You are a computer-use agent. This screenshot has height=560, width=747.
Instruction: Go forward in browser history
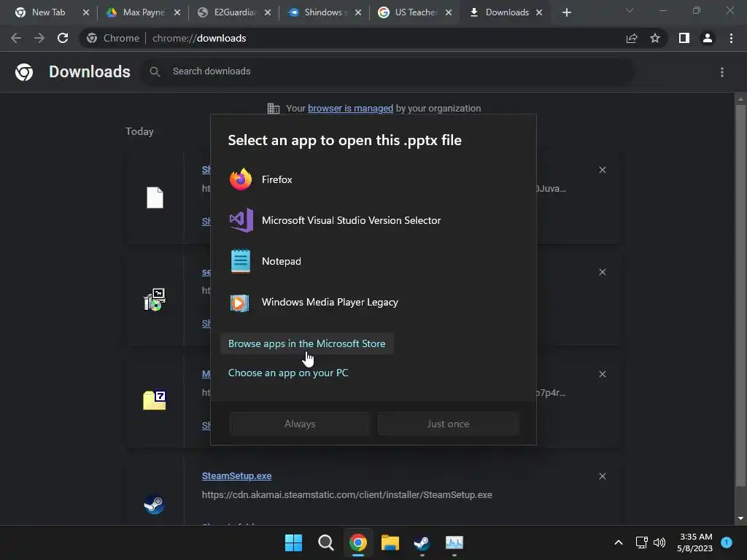[x=39, y=38]
